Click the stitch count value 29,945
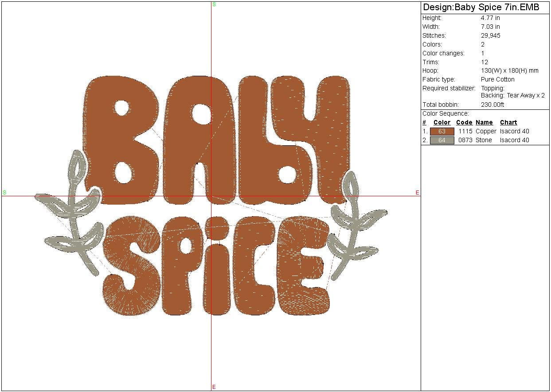This screenshot has height=392, width=551. click(x=490, y=35)
